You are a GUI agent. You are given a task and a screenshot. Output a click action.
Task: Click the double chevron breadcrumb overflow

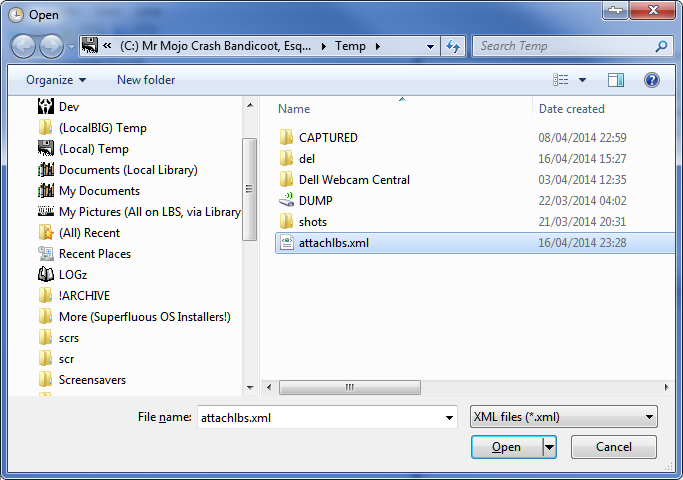pyautogui.click(x=107, y=45)
